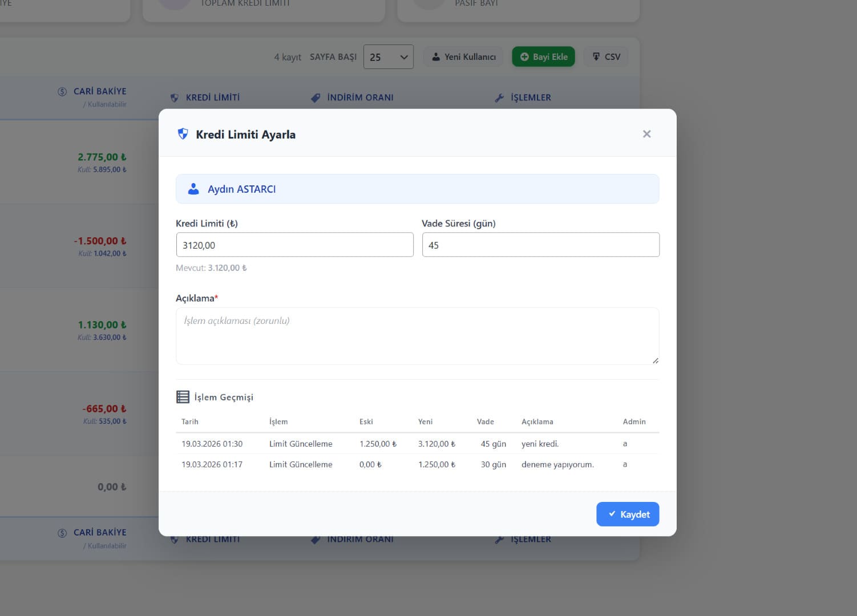Viewport: 857px width, 616px height.
Task: Grab the textarea resize handle corner
Action: tap(656, 360)
